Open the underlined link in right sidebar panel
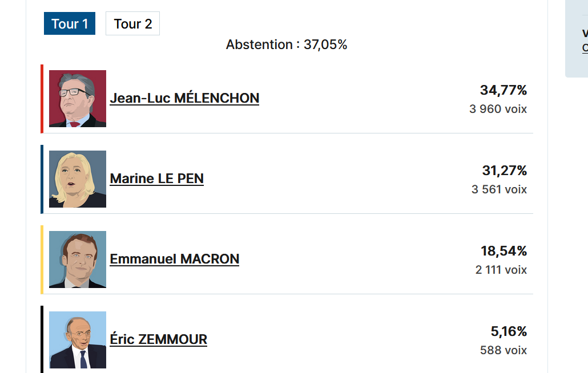 [585, 47]
